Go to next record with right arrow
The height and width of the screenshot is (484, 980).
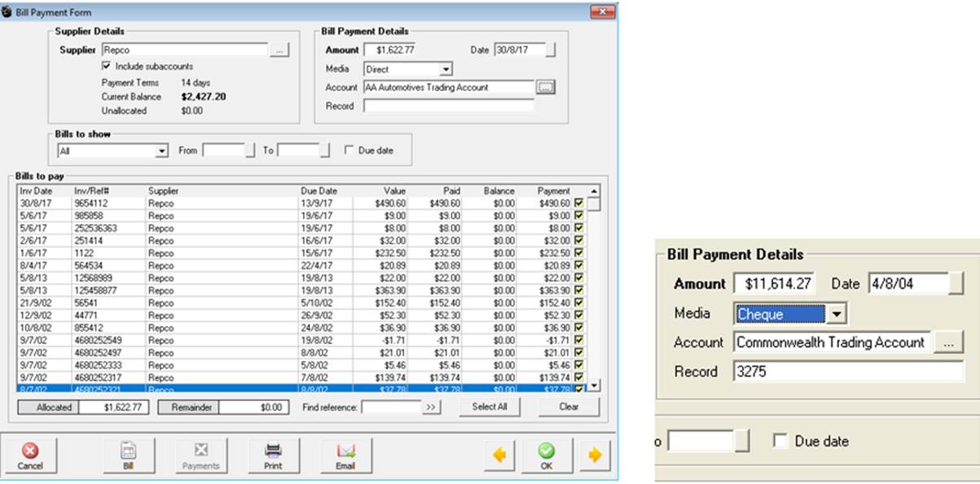coord(595,455)
